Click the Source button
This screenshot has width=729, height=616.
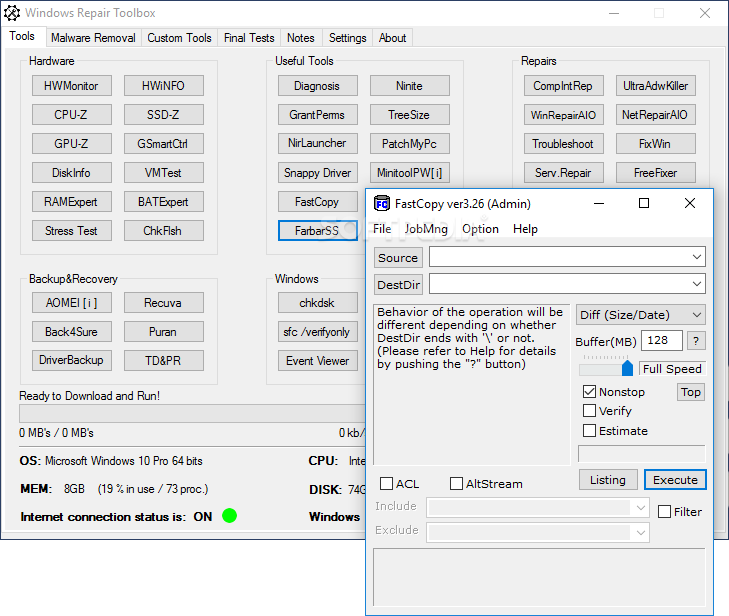point(398,258)
